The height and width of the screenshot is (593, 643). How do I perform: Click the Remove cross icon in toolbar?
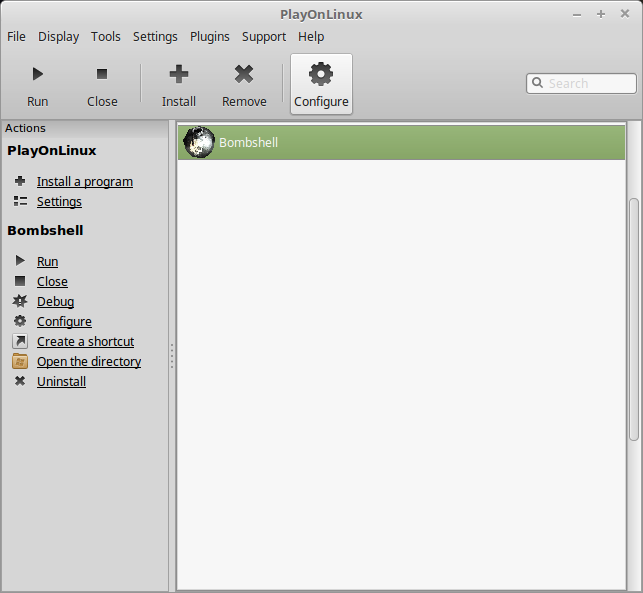244,74
